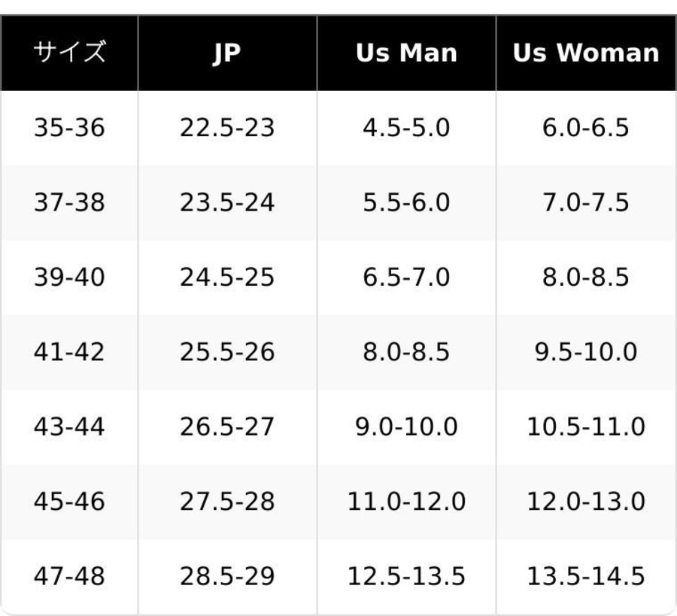Select JP value 22.5-23
677x616 pixels.
[x=227, y=128]
